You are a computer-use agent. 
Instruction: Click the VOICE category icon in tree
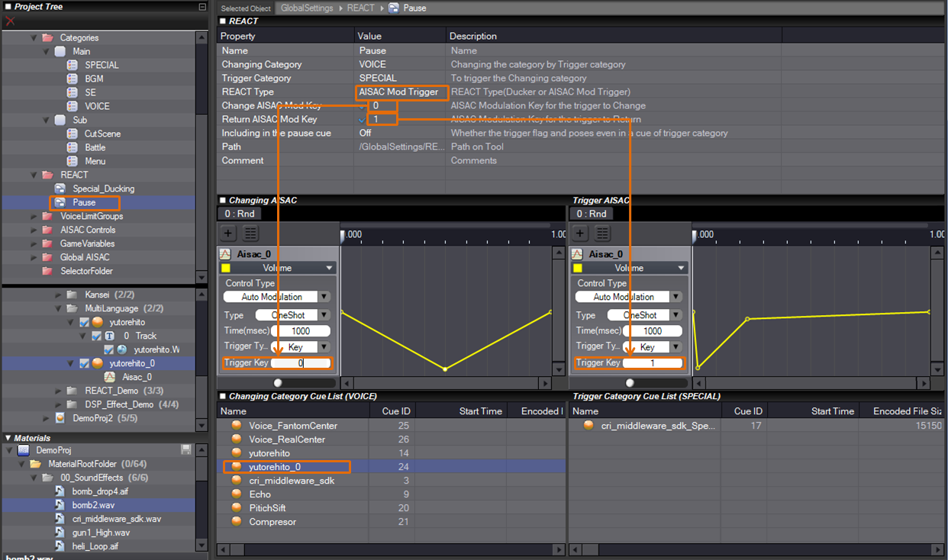pos(73,106)
